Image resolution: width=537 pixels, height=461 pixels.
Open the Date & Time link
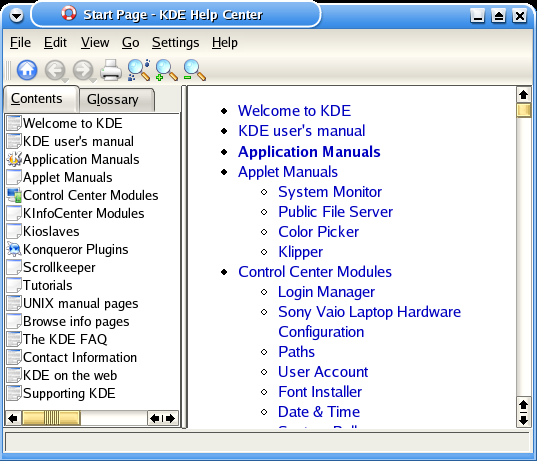319,412
